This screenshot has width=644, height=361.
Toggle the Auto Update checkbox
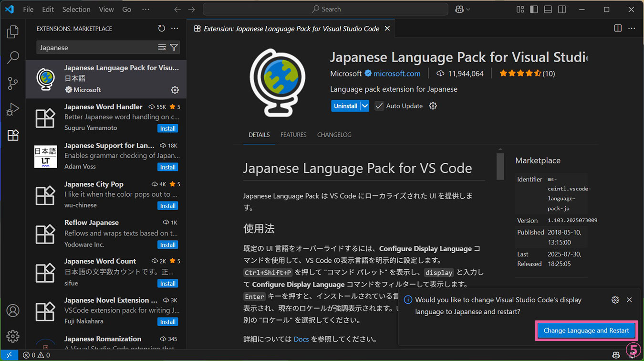tap(379, 106)
